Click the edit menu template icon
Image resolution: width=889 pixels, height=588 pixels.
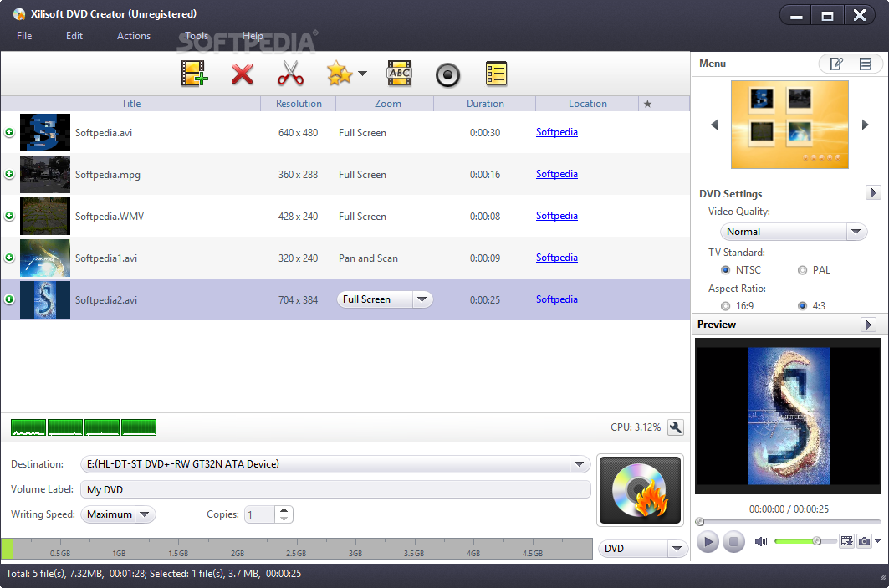point(836,64)
